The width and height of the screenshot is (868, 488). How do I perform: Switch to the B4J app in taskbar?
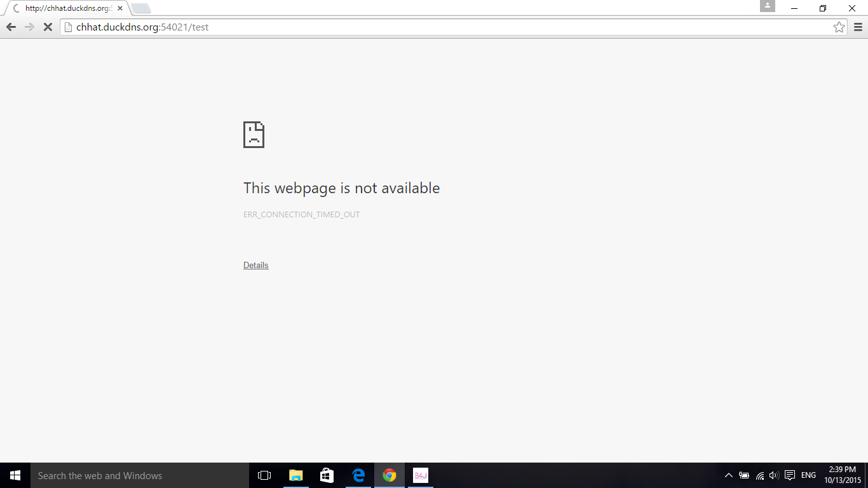tap(421, 475)
